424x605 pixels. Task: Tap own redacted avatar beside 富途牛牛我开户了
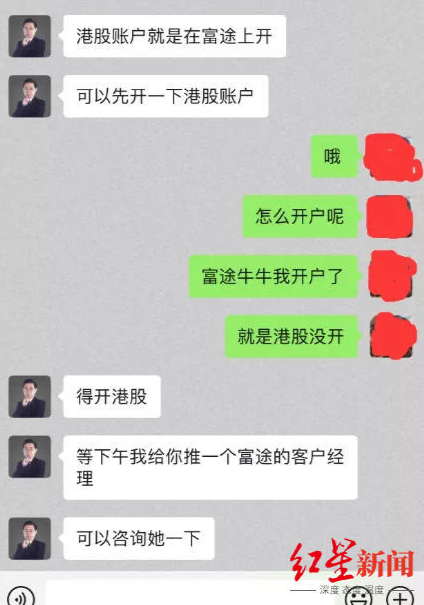[392, 275]
